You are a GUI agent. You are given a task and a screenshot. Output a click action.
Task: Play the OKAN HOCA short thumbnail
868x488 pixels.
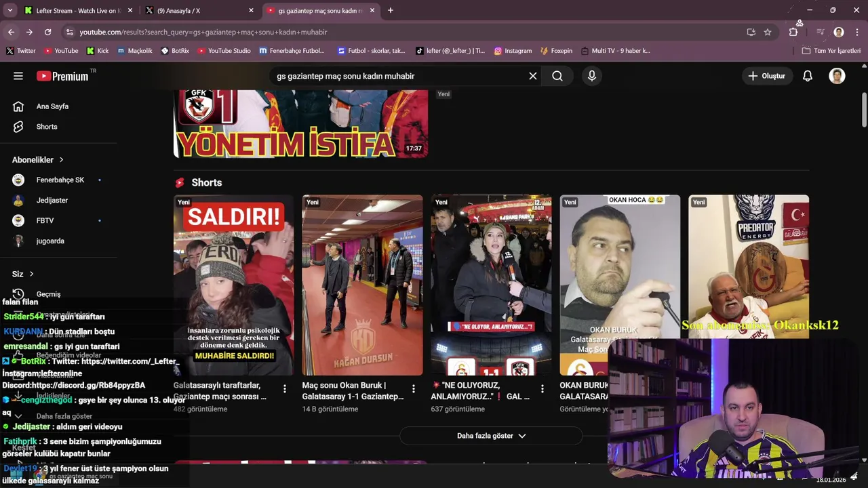pyautogui.click(x=620, y=285)
